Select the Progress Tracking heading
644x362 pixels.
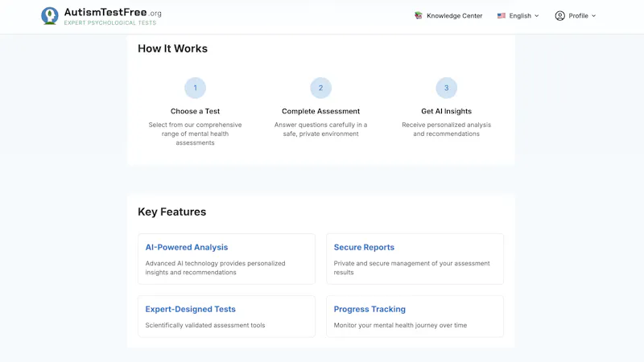[369, 309]
